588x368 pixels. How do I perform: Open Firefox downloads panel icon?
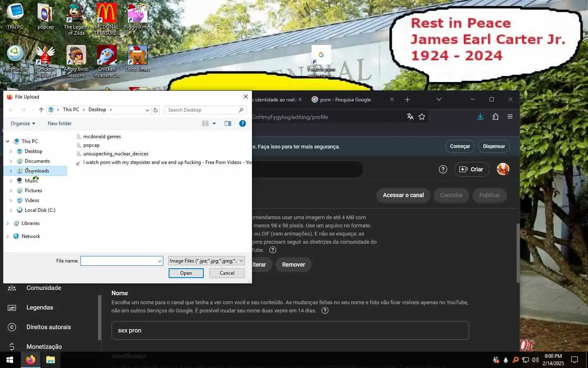pyautogui.click(x=481, y=117)
